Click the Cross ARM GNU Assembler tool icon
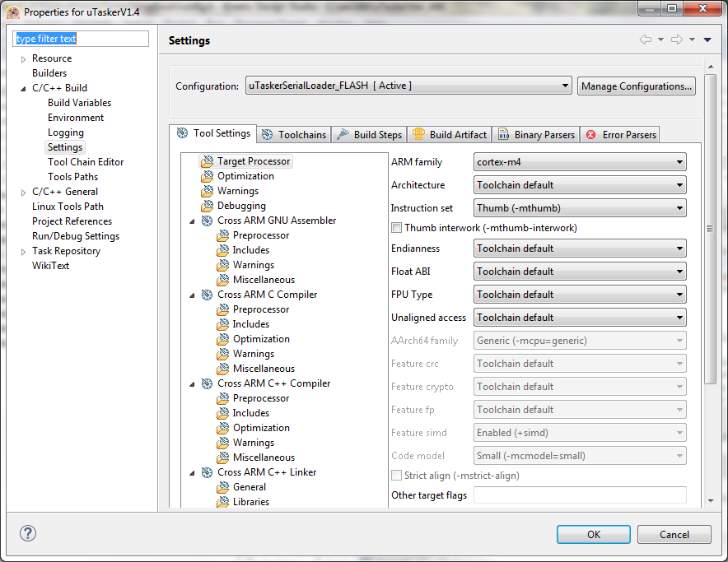 [207, 221]
